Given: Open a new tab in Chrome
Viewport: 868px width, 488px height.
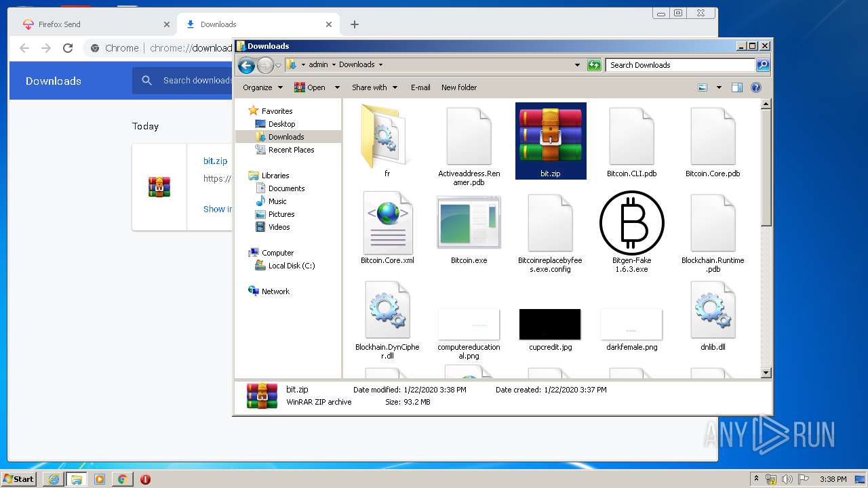Looking at the screenshot, I should (x=354, y=24).
